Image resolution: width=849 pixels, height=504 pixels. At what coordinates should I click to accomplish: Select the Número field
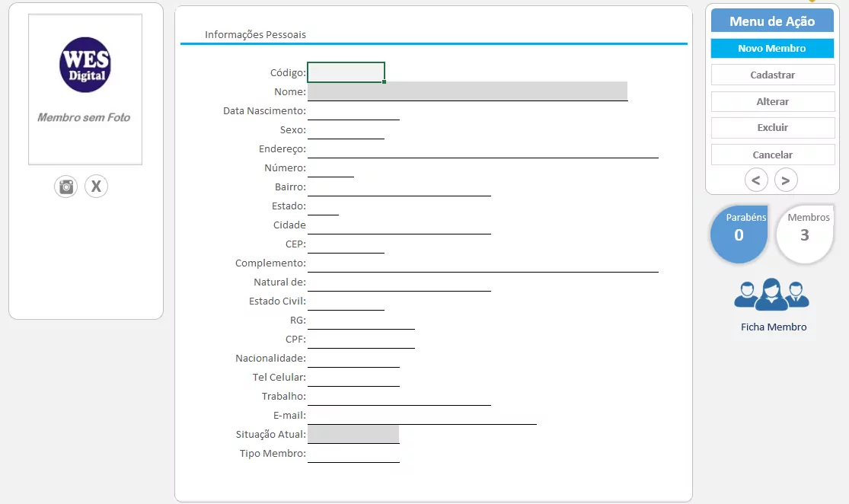pyautogui.click(x=330, y=167)
